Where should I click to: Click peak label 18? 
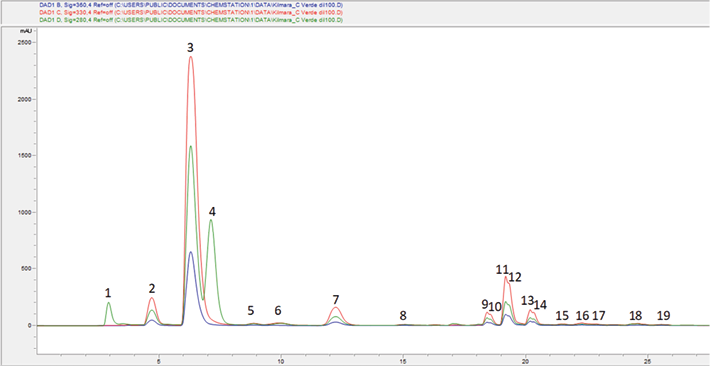click(636, 315)
